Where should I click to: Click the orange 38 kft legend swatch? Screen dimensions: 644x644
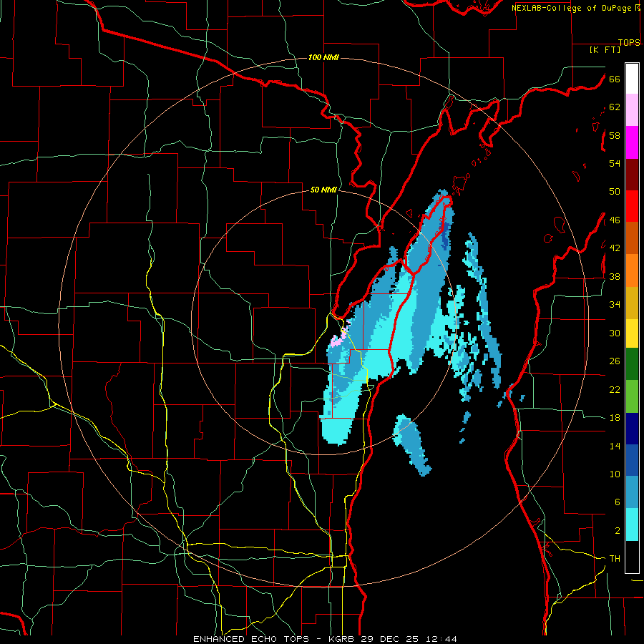coord(632,270)
